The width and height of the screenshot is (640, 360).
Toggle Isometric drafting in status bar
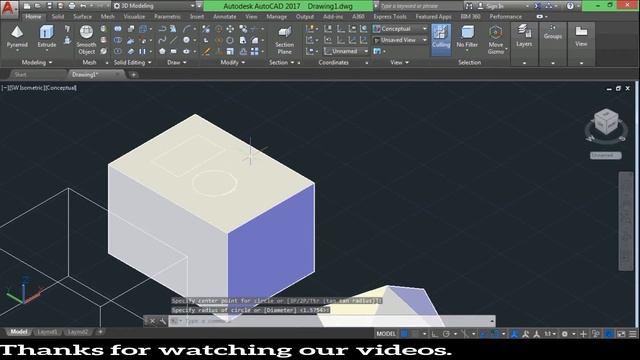pos(465,334)
